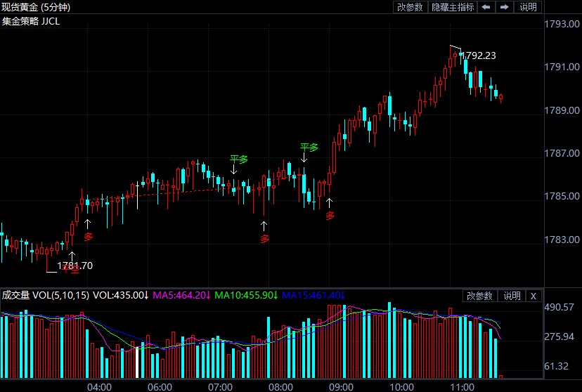
Task: Click the 09:00 time axis label
Action: click(x=342, y=387)
